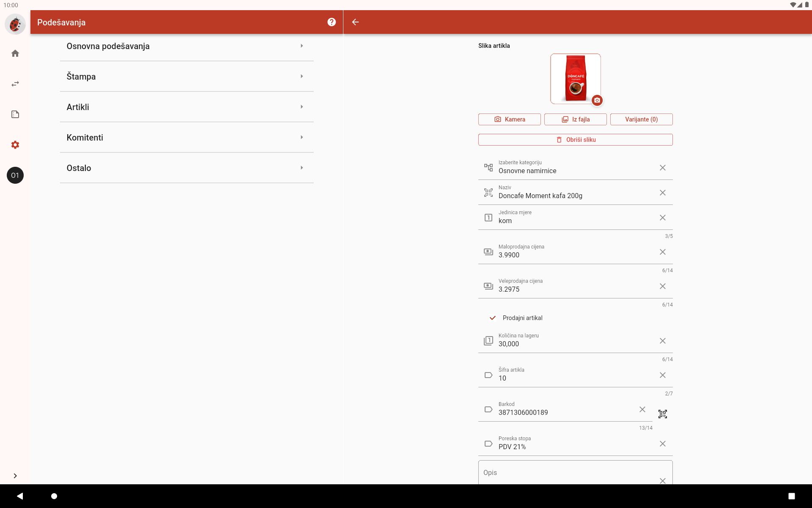
Task: Open the help question mark icon
Action: (332, 22)
